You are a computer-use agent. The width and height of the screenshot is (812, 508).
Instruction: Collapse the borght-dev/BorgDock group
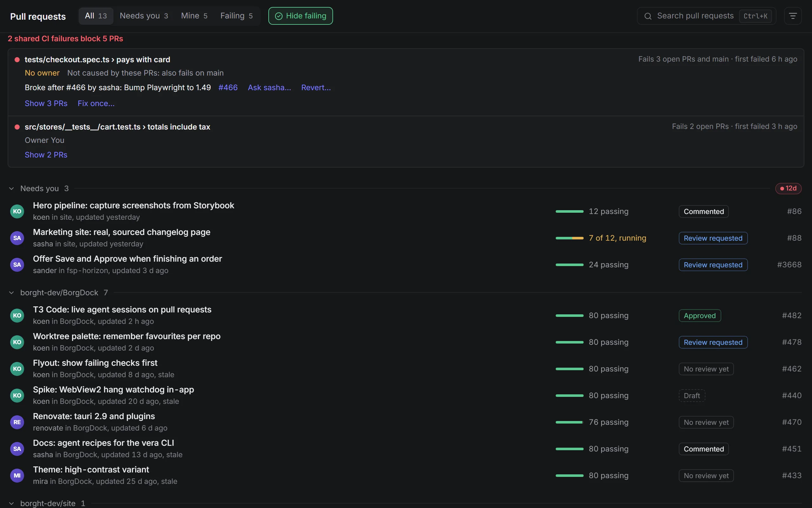(x=11, y=293)
